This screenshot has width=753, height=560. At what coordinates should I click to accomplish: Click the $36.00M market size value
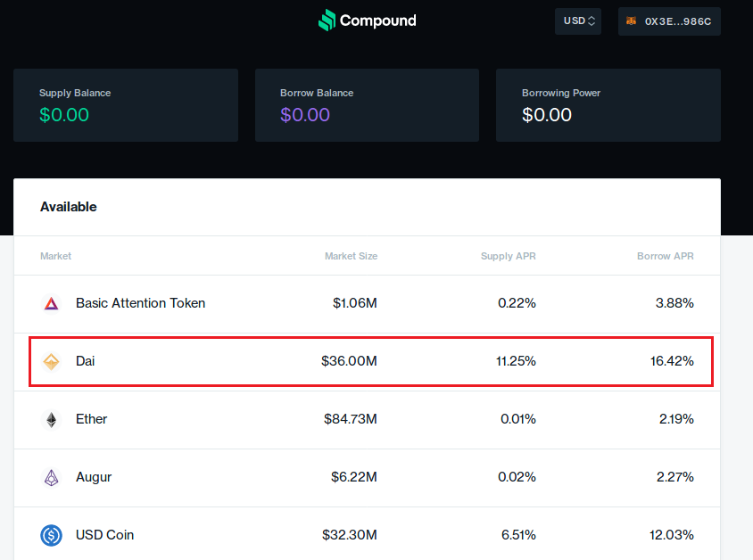[x=349, y=361]
